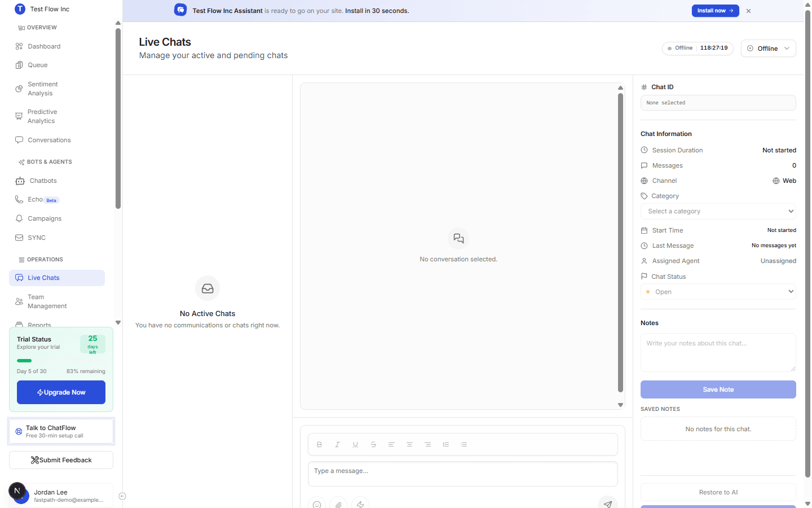Open Jordan Lee user profile

pos(61,496)
